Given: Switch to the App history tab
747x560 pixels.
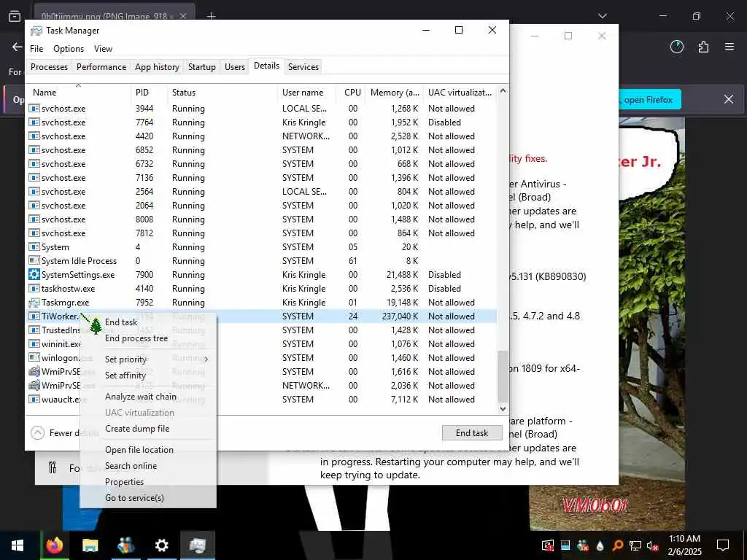Looking at the screenshot, I should click(158, 66).
